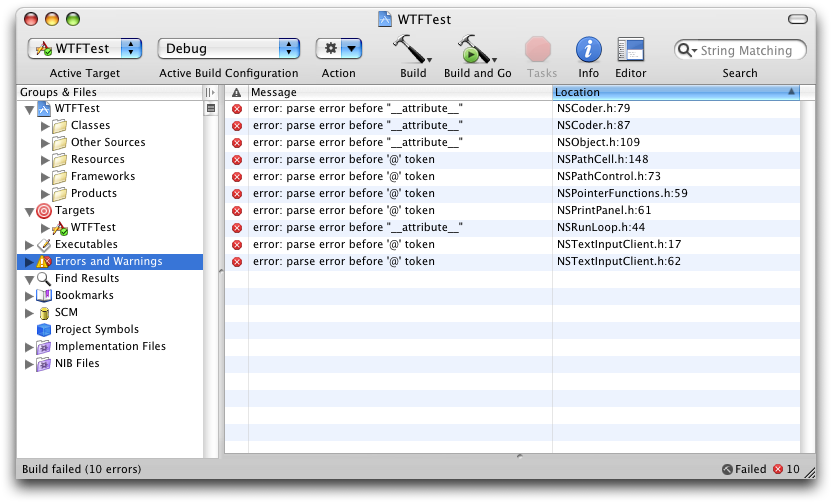
Task: Click the Failed status icon
Action: coord(727,469)
